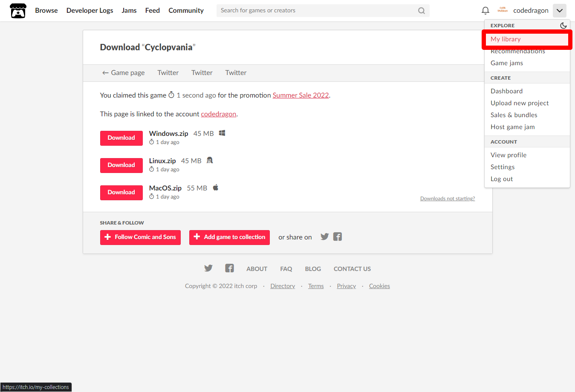Screen dimensions: 575x392
Task: Open Community page
Action: [186, 11]
